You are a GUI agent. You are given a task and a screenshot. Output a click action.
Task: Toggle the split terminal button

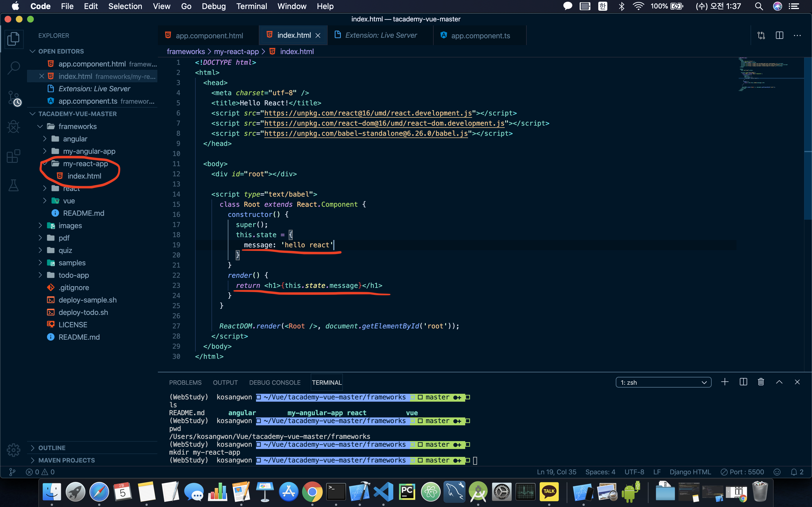point(743,382)
